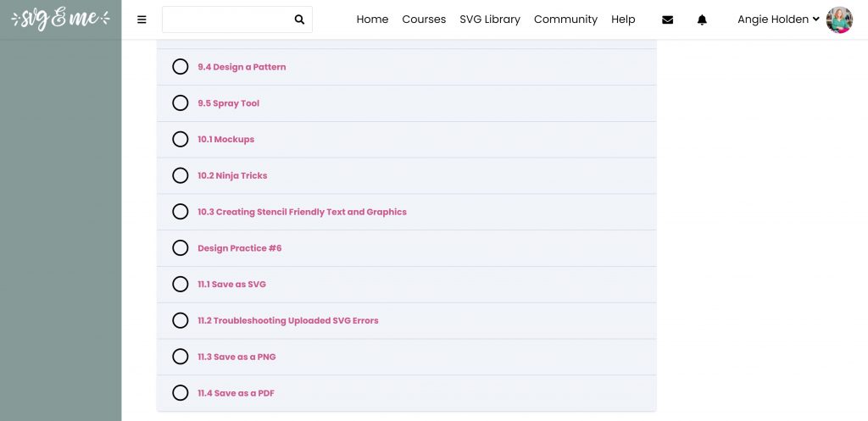This screenshot has height=421, width=868.
Task: Mark Design Practice #6 as done
Action: [x=181, y=248]
